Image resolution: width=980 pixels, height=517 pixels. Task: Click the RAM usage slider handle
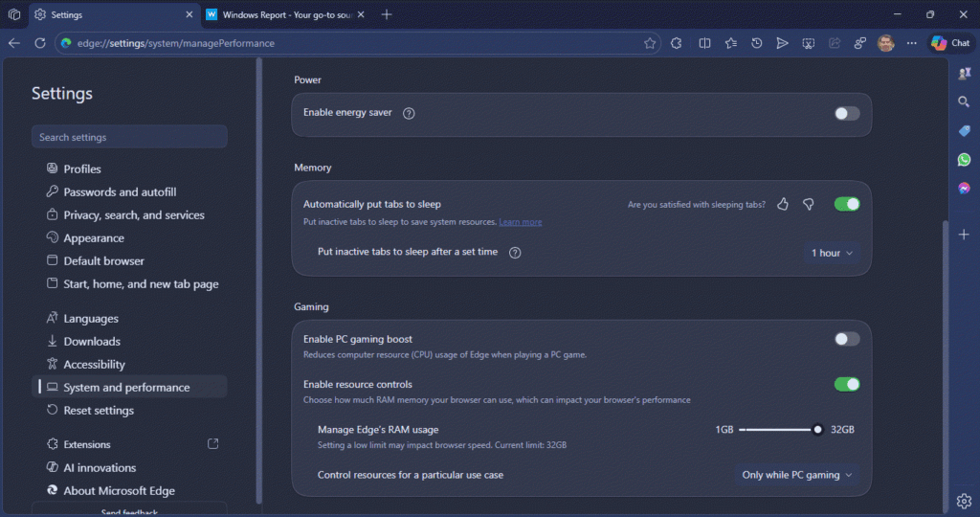pos(817,430)
